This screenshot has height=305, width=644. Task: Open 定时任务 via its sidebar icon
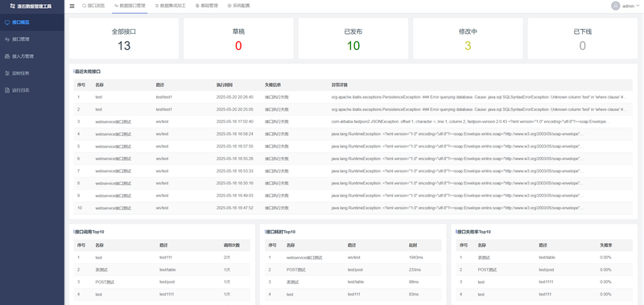pos(7,73)
